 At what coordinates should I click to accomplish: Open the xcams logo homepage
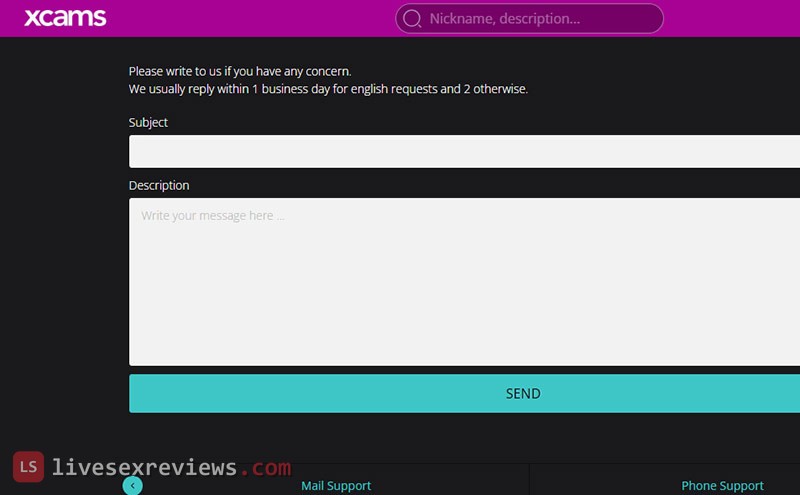(65, 18)
